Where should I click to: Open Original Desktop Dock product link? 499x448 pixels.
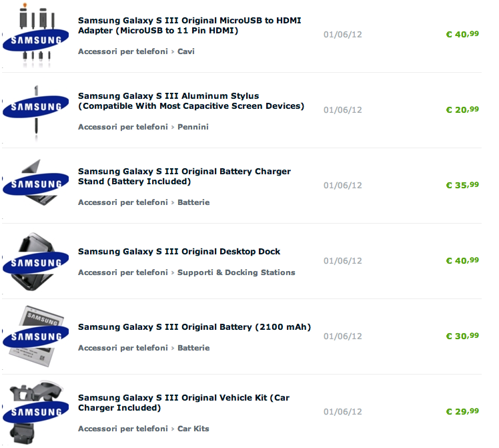[x=179, y=252]
